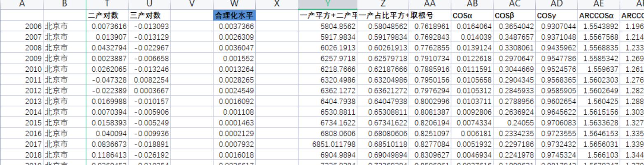Screen dimensions: 644x165
Task: Select column header AC
Action: pos(515,5)
